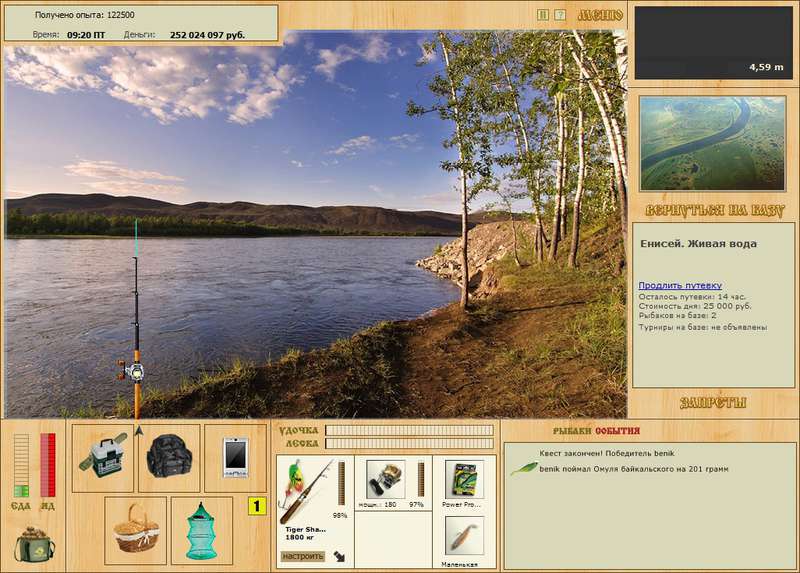Click the rod wear bar at 98%
The width and height of the screenshot is (800, 573).
tap(341, 484)
